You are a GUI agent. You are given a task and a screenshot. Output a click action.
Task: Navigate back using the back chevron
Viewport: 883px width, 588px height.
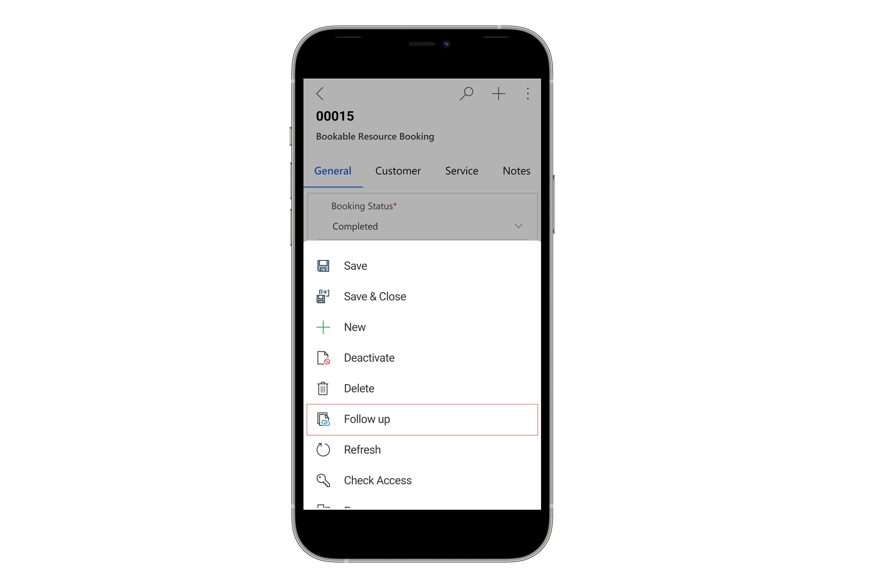pos(320,93)
